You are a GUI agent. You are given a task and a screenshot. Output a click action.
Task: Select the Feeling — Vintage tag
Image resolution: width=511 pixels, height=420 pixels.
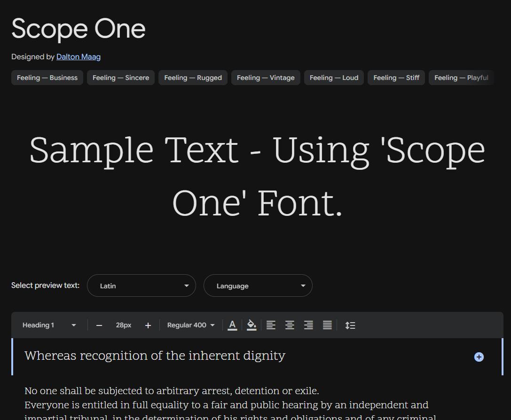(x=266, y=78)
